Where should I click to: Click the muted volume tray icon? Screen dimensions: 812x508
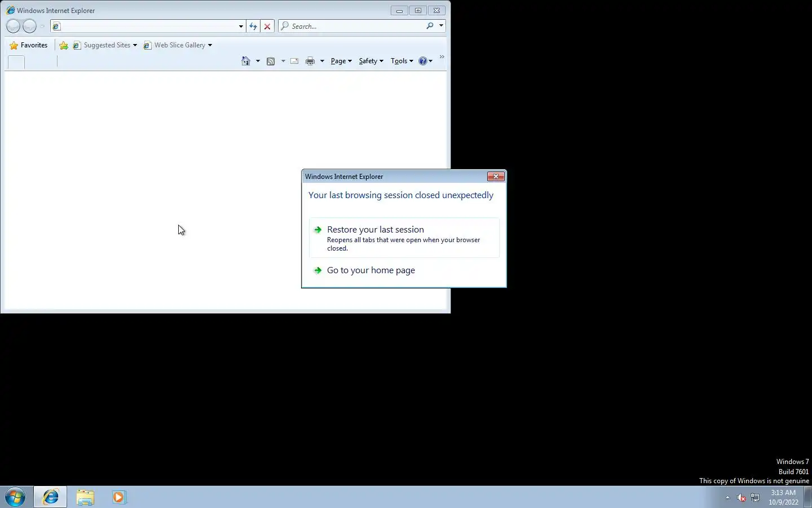pos(742,497)
